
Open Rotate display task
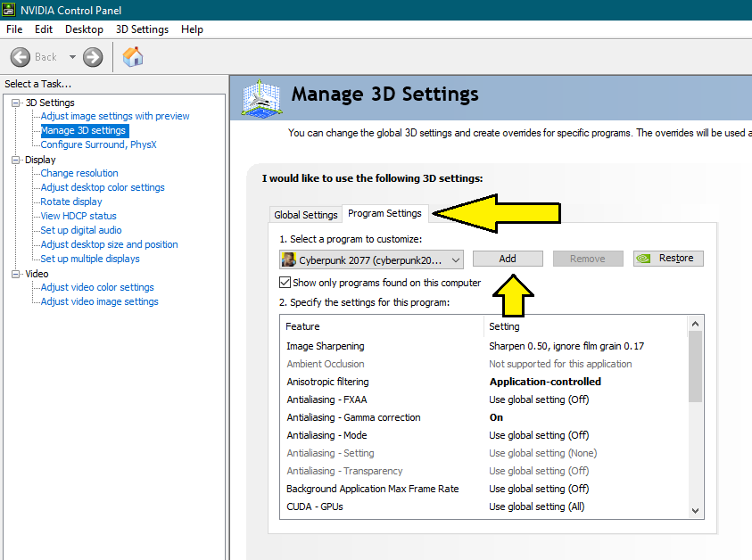pos(71,202)
